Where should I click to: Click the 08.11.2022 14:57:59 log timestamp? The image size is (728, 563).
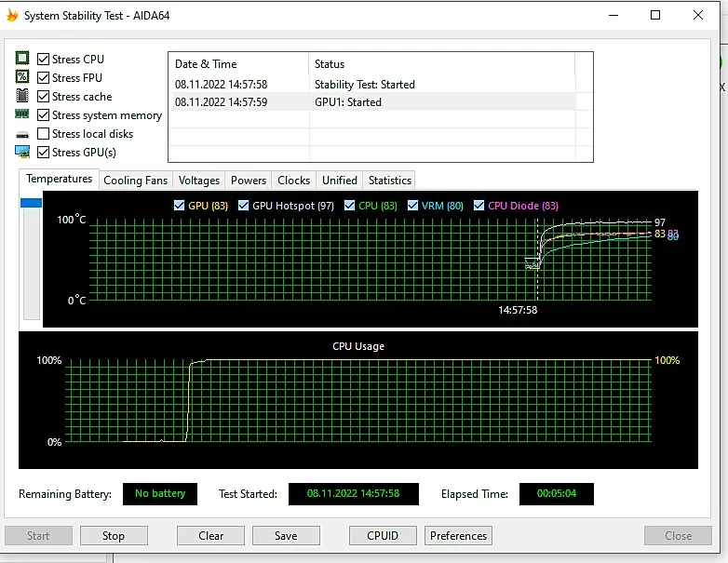coord(221,102)
